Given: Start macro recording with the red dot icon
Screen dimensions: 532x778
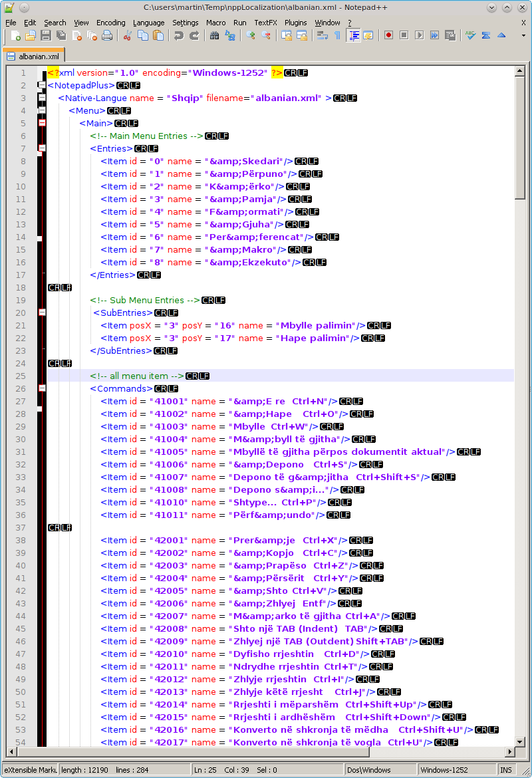Looking at the screenshot, I should 388,36.
